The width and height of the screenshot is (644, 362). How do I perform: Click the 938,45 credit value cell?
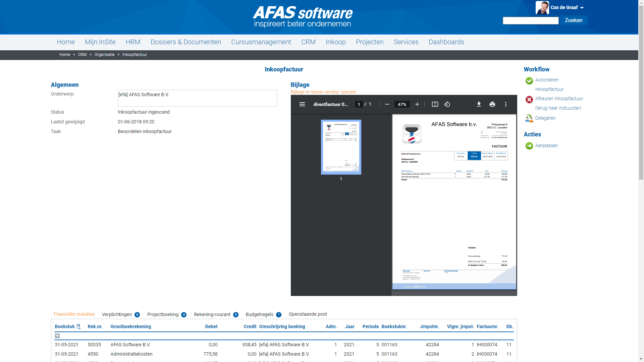(x=249, y=345)
